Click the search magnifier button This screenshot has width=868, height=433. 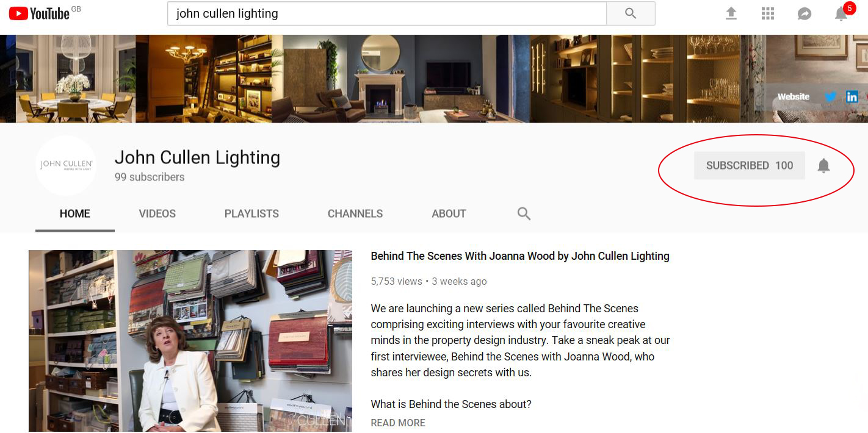tap(631, 13)
